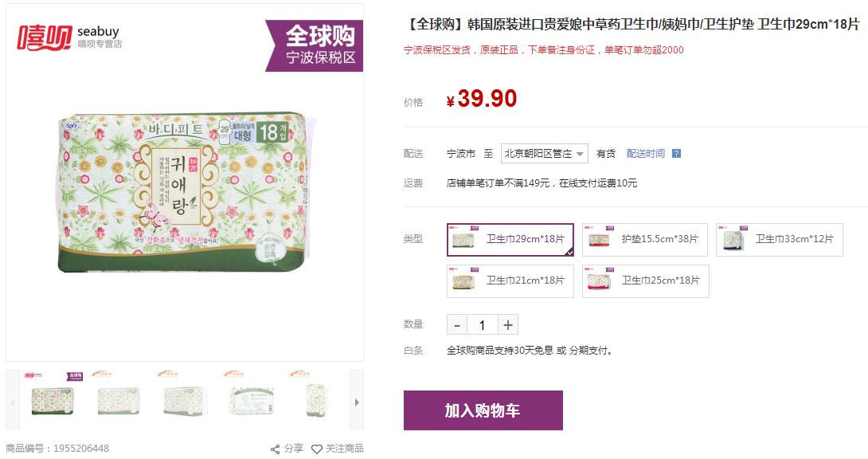Click the delivery time help icon
The height and width of the screenshot is (459, 868).
coord(676,154)
